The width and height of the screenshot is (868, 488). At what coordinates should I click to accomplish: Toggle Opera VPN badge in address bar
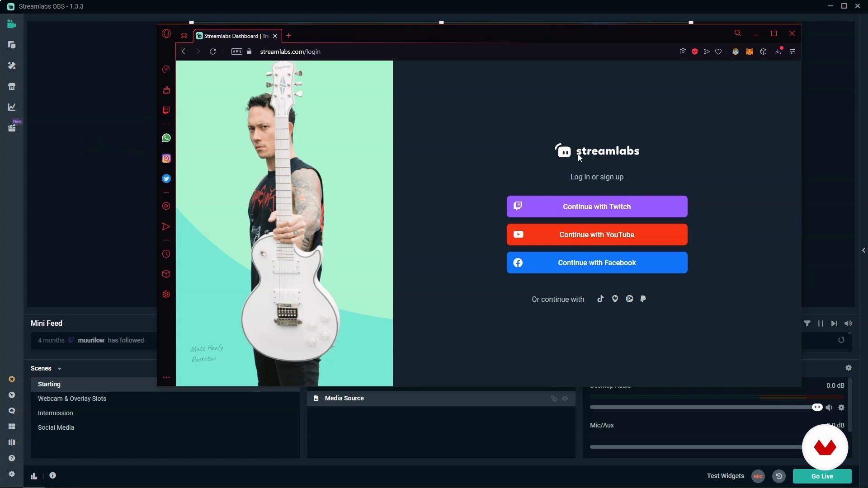coord(237,52)
